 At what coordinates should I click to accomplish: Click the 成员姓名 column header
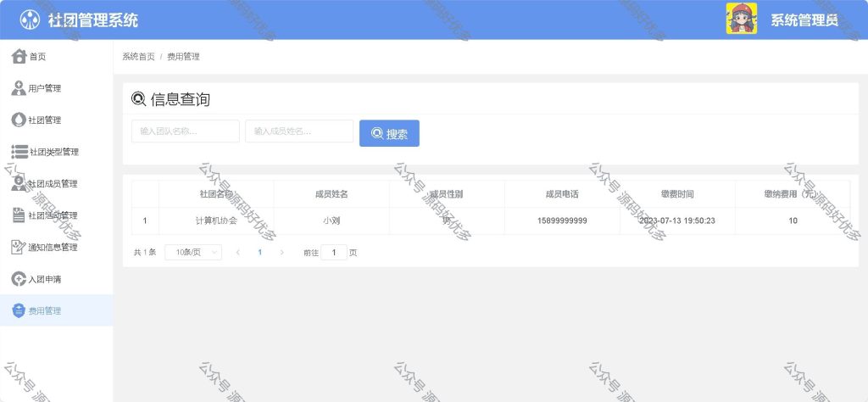click(331, 194)
